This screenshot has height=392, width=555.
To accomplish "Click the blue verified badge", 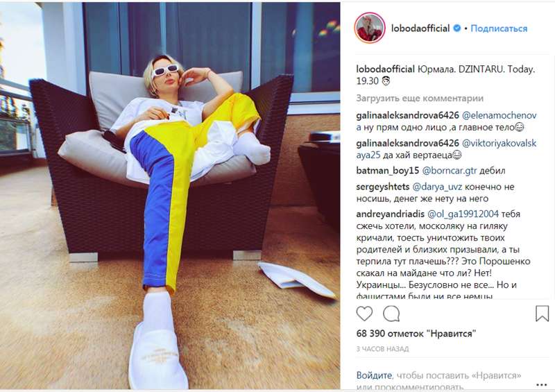I will (457, 28).
